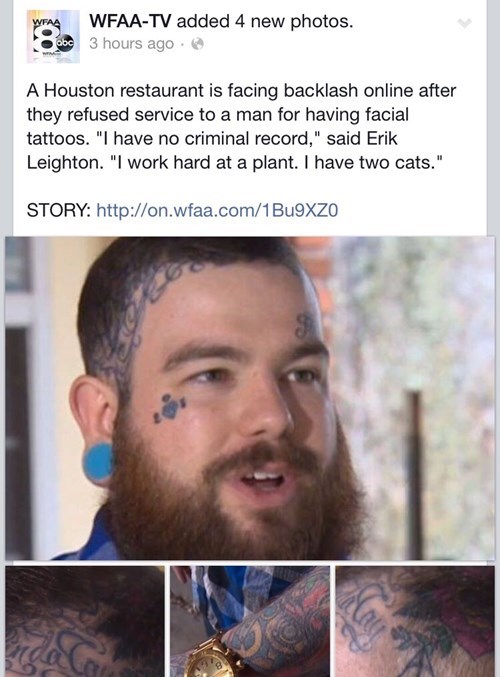Open the on.wfaa.com story link
Image resolution: width=500 pixels, height=677 pixels.
217,210
